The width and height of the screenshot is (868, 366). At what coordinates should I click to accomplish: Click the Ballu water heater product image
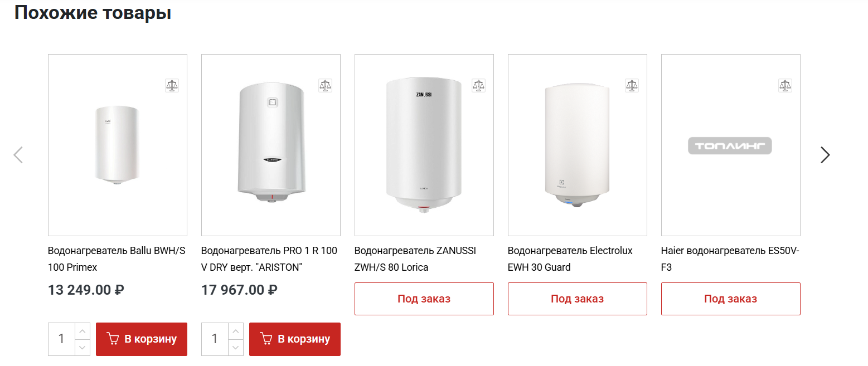(117, 145)
